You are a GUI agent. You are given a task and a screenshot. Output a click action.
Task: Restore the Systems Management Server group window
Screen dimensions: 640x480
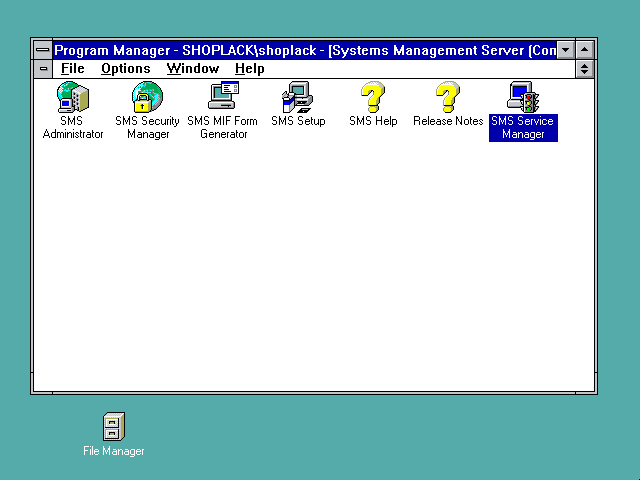click(584, 69)
